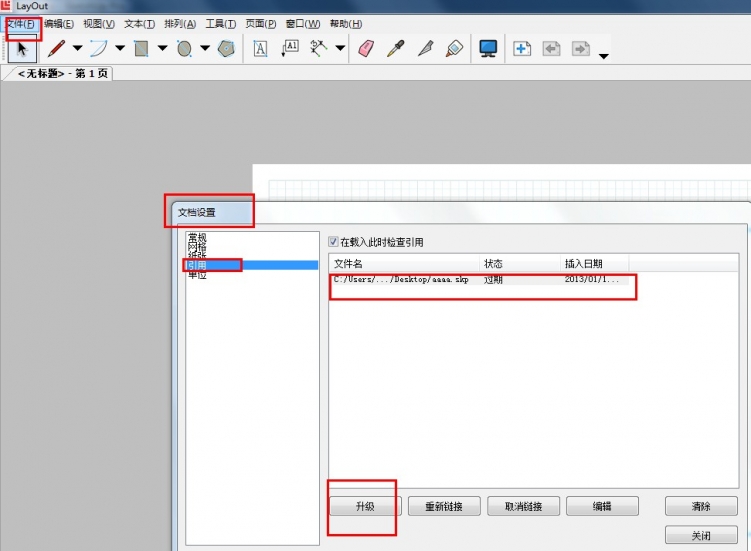Expand toolbar overflow arrow at right end

[604, 56]
